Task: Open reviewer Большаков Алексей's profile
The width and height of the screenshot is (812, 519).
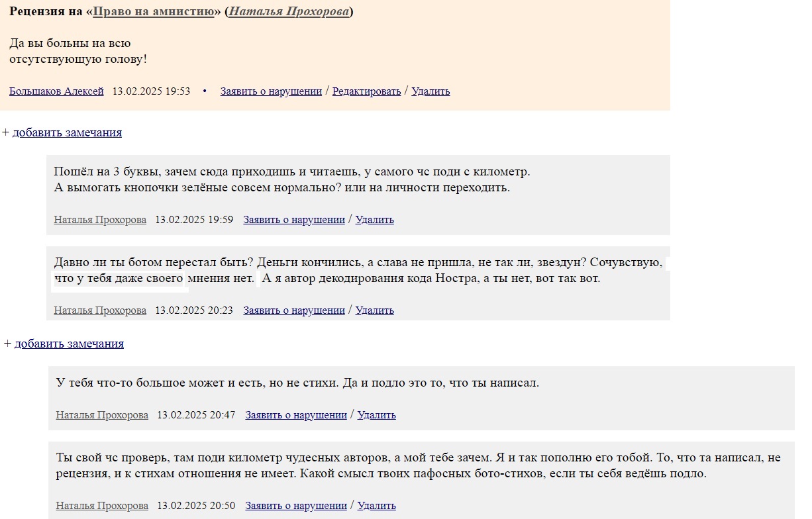Action: 56,91
